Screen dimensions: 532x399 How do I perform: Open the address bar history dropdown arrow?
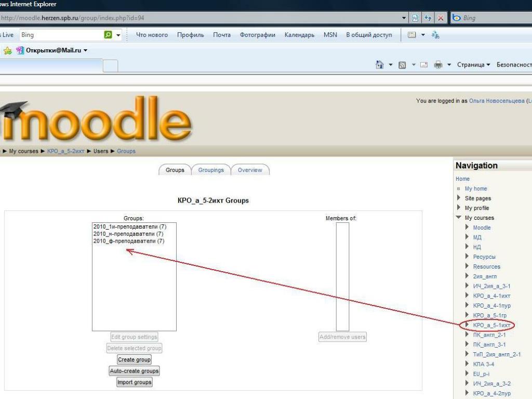pos(404,18)
